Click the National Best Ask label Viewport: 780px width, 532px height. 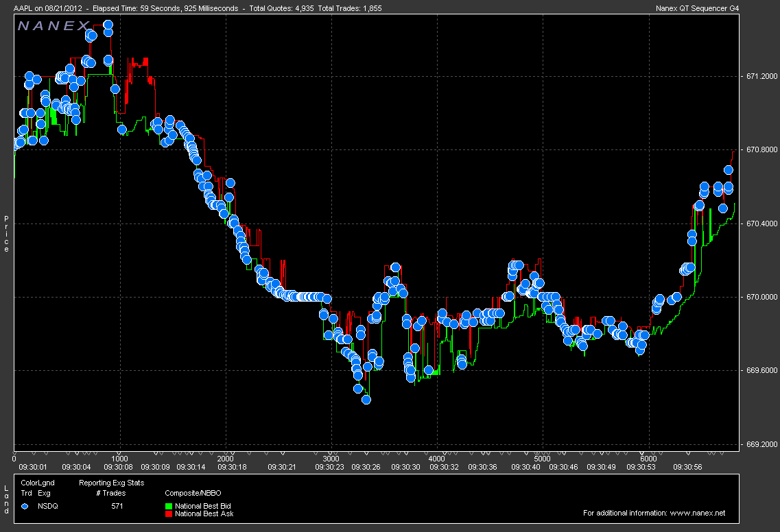coord(204,513)
